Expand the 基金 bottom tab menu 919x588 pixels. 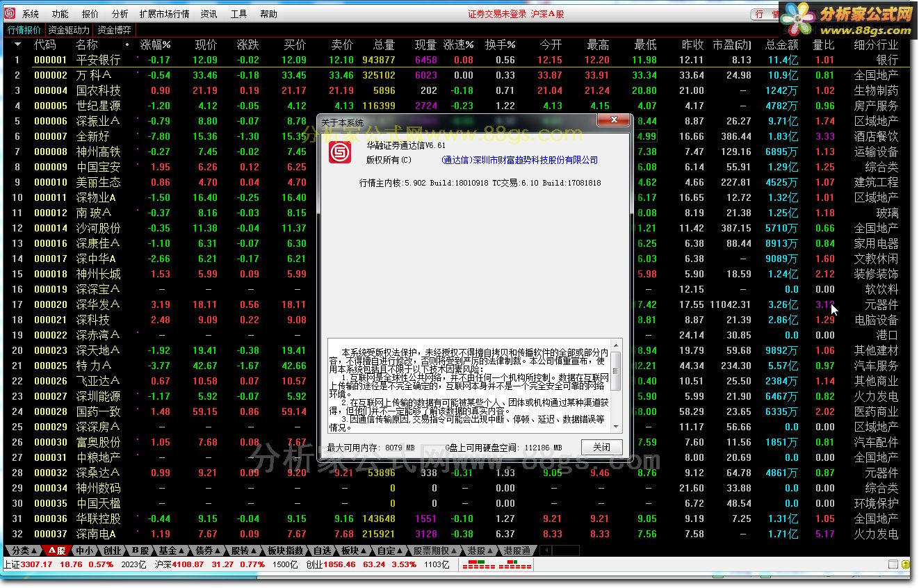[x=171, y=550]
